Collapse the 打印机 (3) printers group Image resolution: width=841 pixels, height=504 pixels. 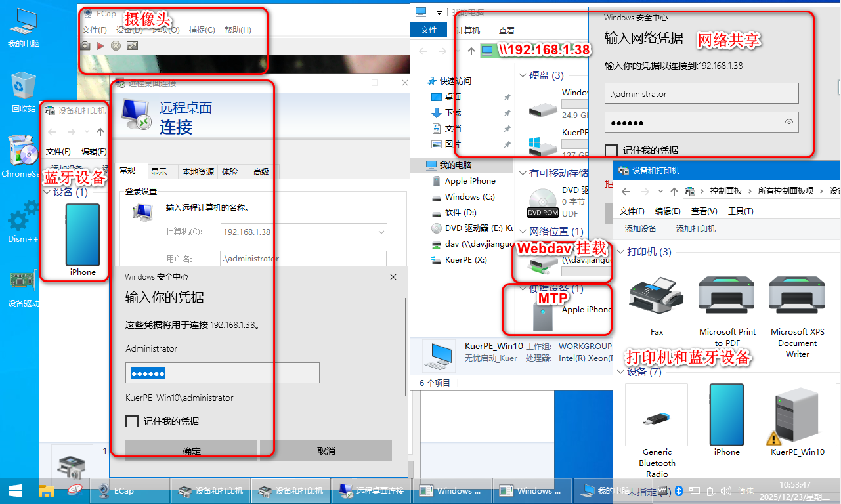point(619,252)
